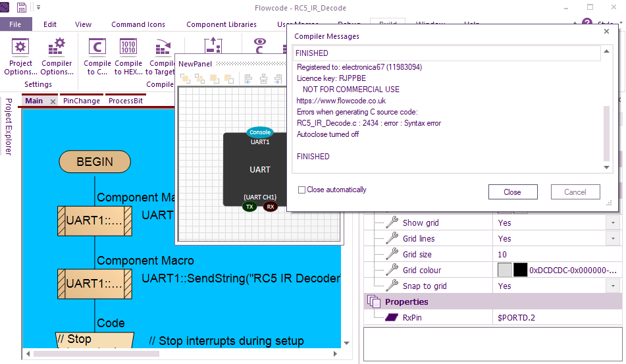Click first bring-to-front icon in NewPanel toolbar

(185, 78)
